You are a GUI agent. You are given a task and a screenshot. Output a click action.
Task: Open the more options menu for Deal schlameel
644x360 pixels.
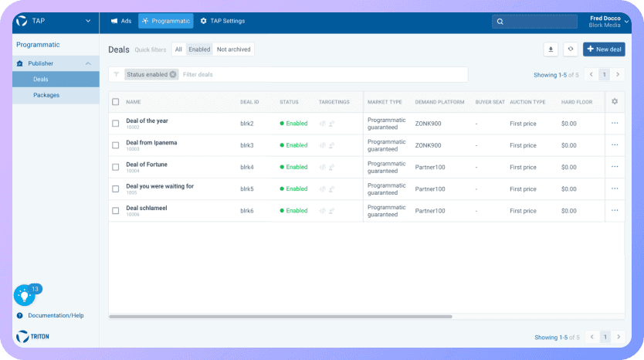tap(615, 210)
